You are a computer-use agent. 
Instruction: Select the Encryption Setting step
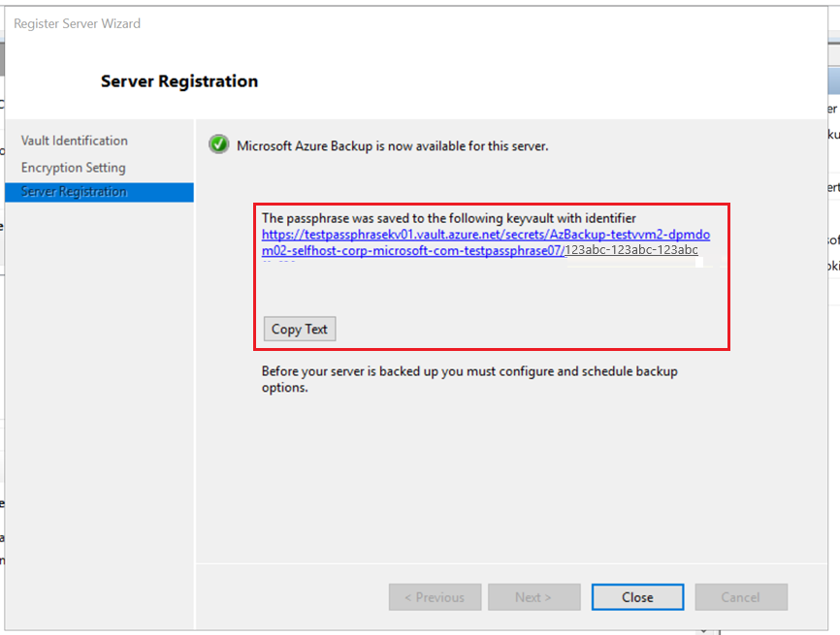(x=74, y=168)
